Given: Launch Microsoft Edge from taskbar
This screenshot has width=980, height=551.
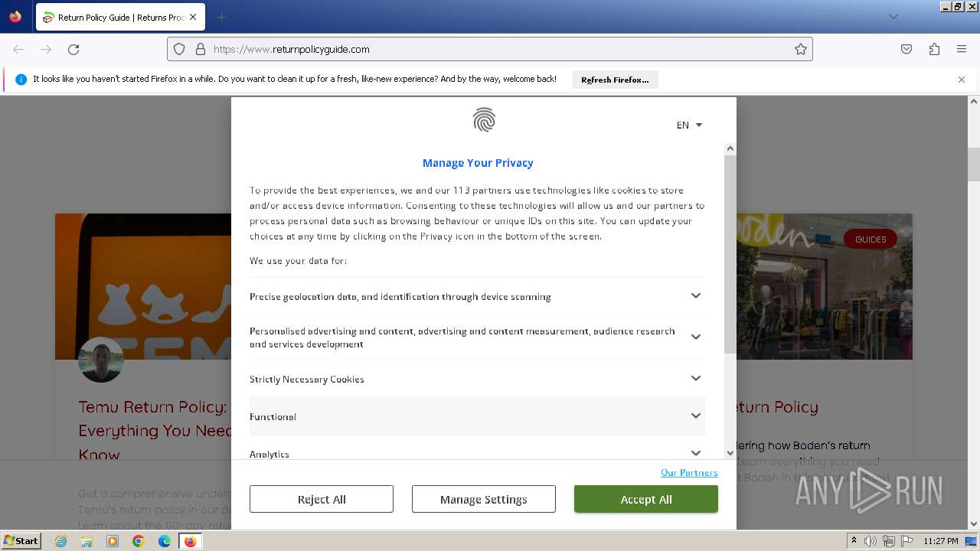Looking at the screenshot, I should point(165,541).
